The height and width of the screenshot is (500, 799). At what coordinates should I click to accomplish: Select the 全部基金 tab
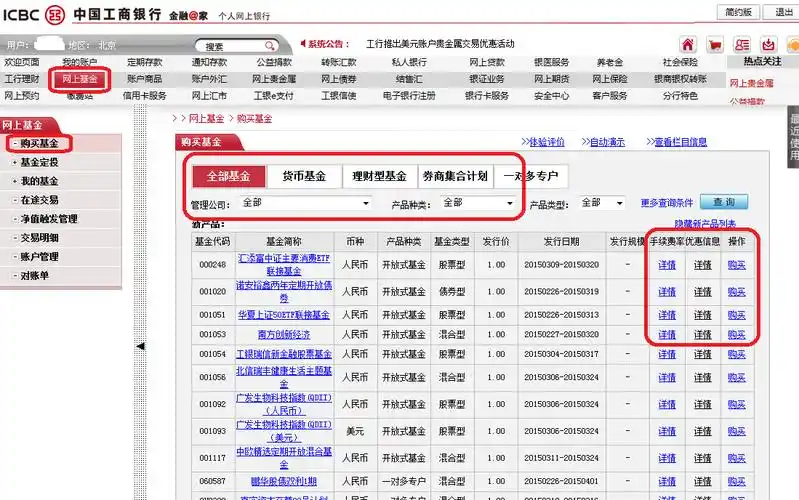pyautogui.click(x=229, y=176)
